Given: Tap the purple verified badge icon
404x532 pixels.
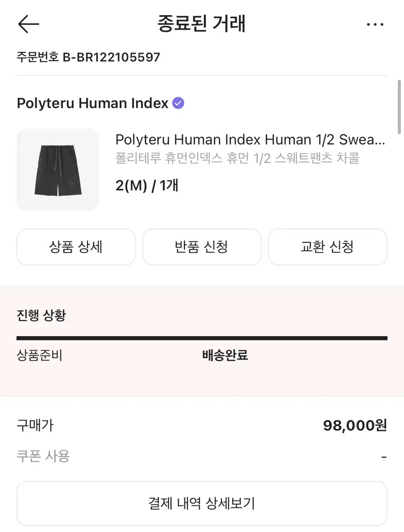Looking at the screenshot, I should [x=178, y=103].
